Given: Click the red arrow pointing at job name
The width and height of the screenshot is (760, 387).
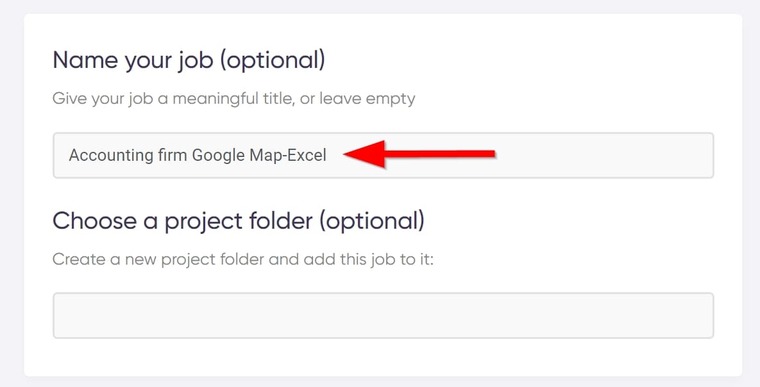Looking at the screenshot, I should [x=419, y=154].
